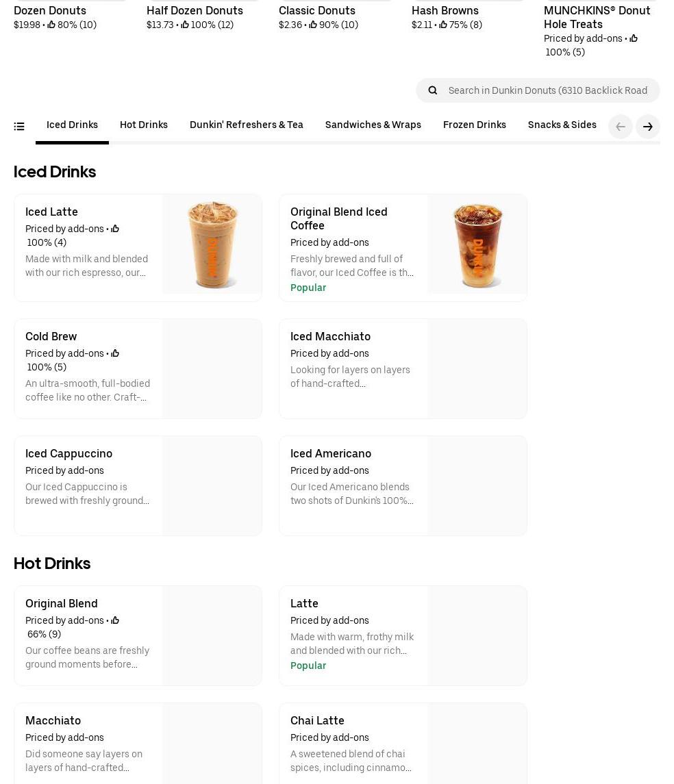
Task: Open the Half Dozen Donuts item
Action: [195, 11]
